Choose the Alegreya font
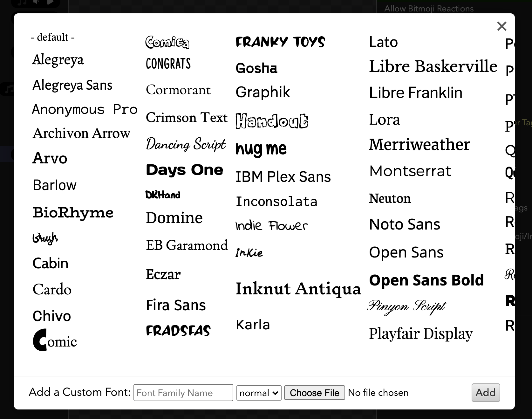The width and height of the screenshot is (532, 419). [58, 60]
